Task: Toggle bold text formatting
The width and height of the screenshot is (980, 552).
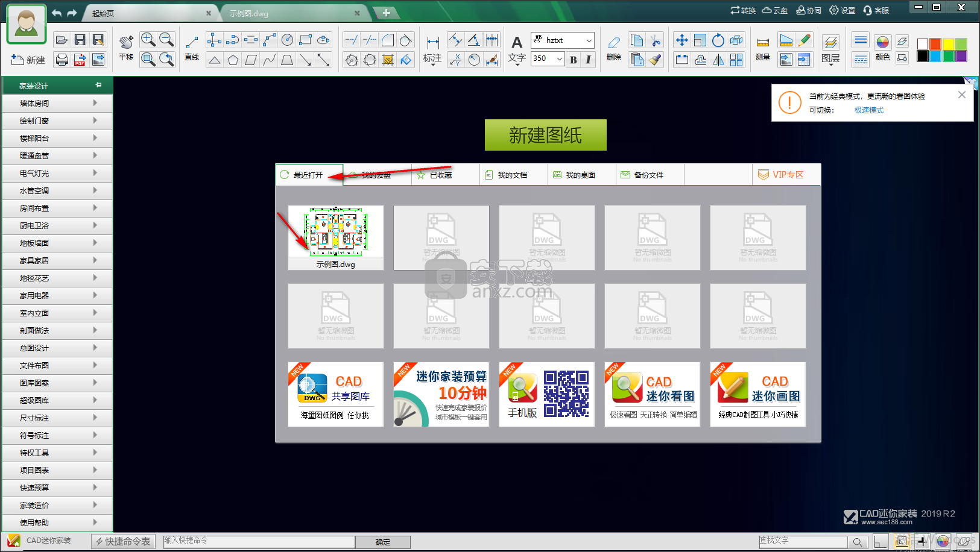Action: point(574,59)
